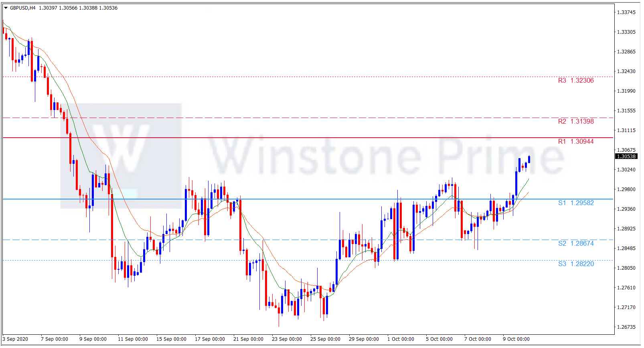Click the 3 Sep 2020 date label
The width and height of the screenshot is (644, 348).
click(15, 339)
